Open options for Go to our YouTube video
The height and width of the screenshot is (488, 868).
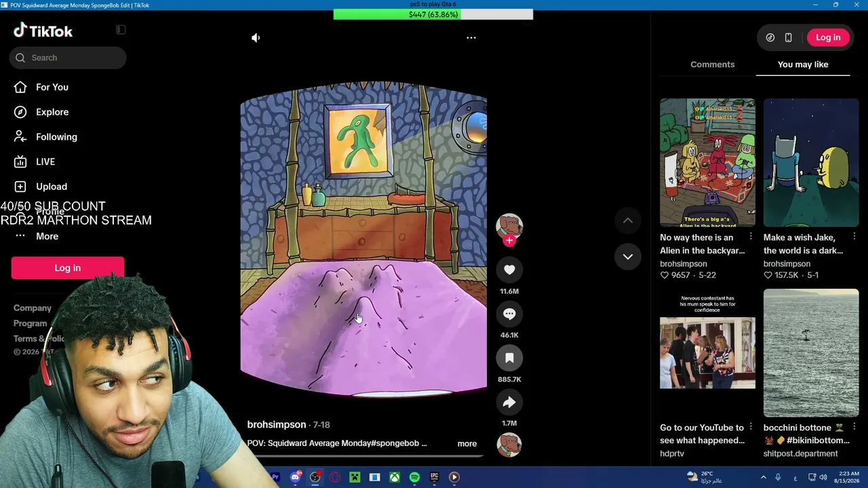[751, 427]
